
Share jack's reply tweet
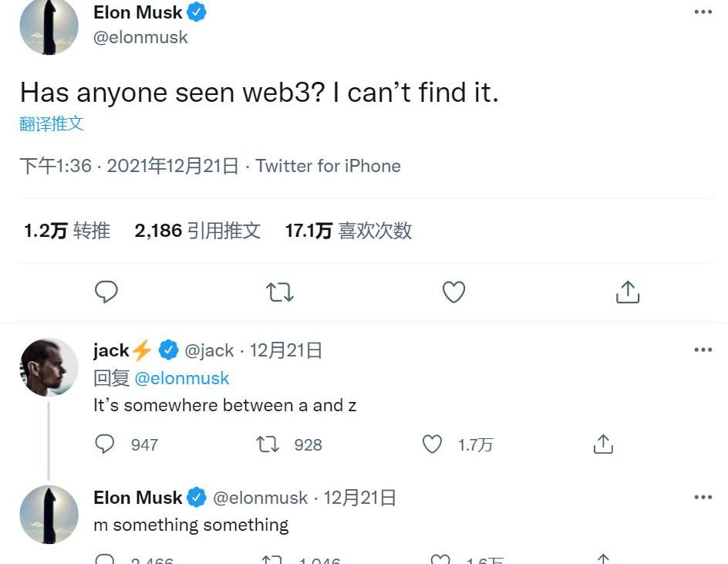point(602,444)
